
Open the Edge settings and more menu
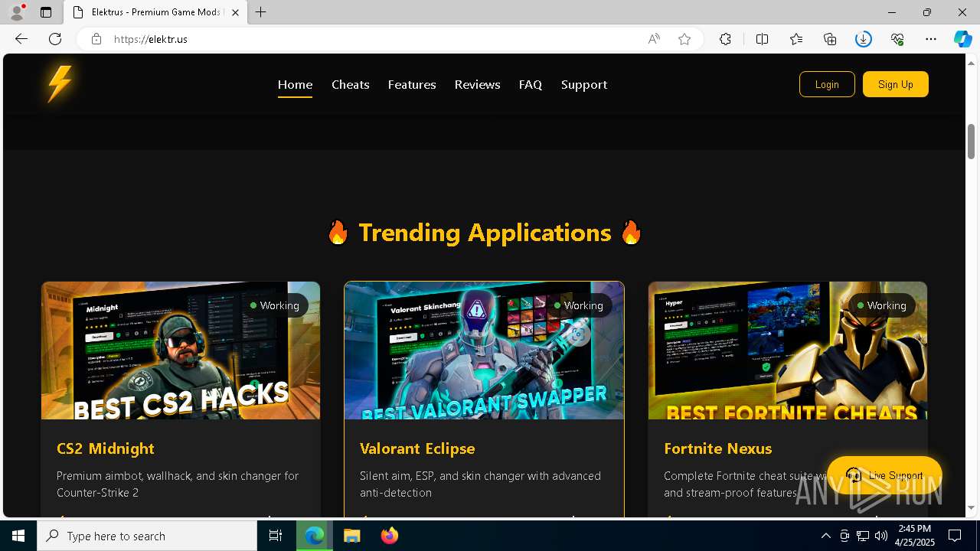tap(931, 39)
